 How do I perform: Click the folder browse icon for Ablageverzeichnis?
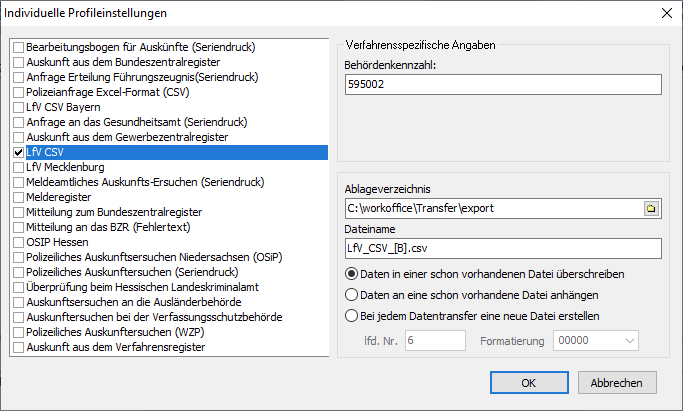(651, 209)
